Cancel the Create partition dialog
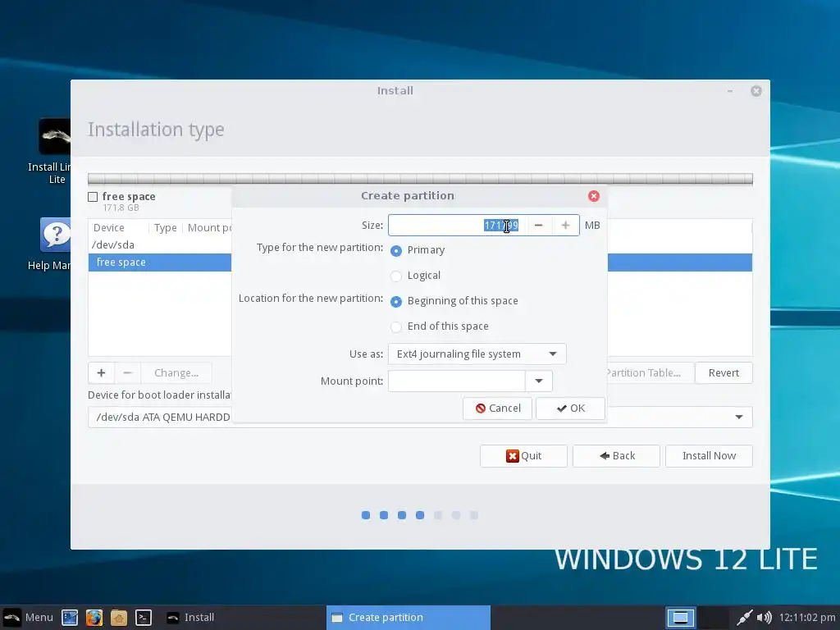The image size is (840, 630). coord(498,409)
